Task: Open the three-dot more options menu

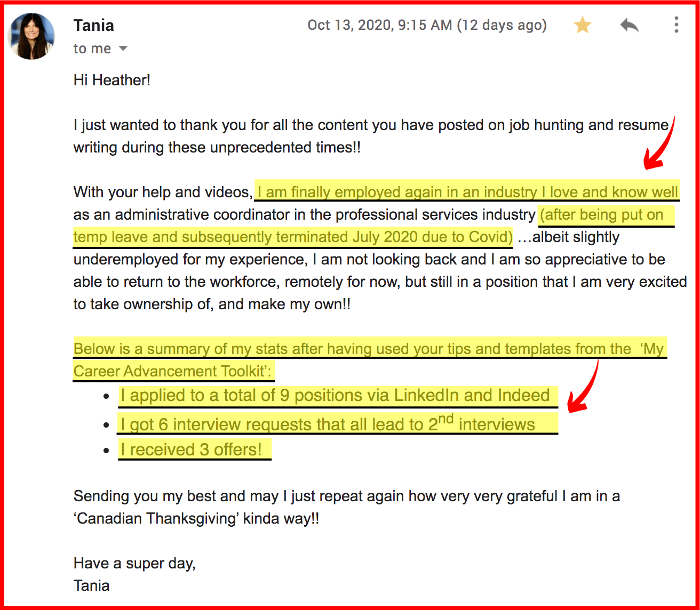Action: [676, 25]
